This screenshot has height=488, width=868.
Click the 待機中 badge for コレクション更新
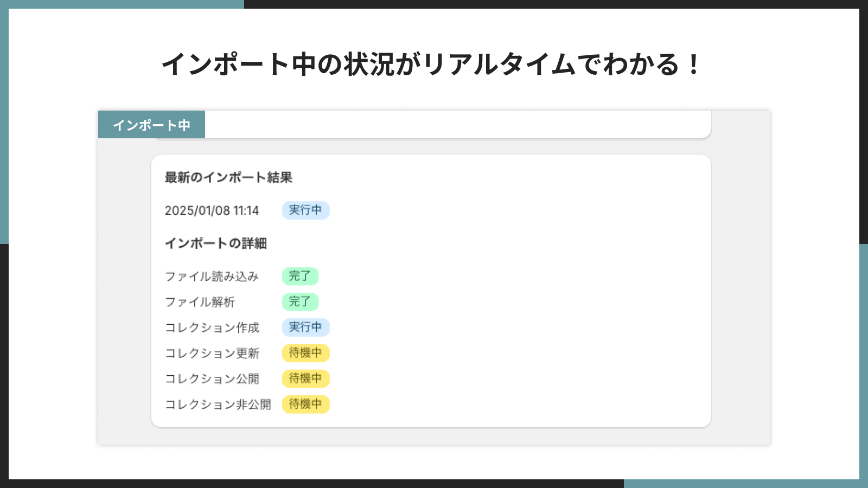(305, 353)
